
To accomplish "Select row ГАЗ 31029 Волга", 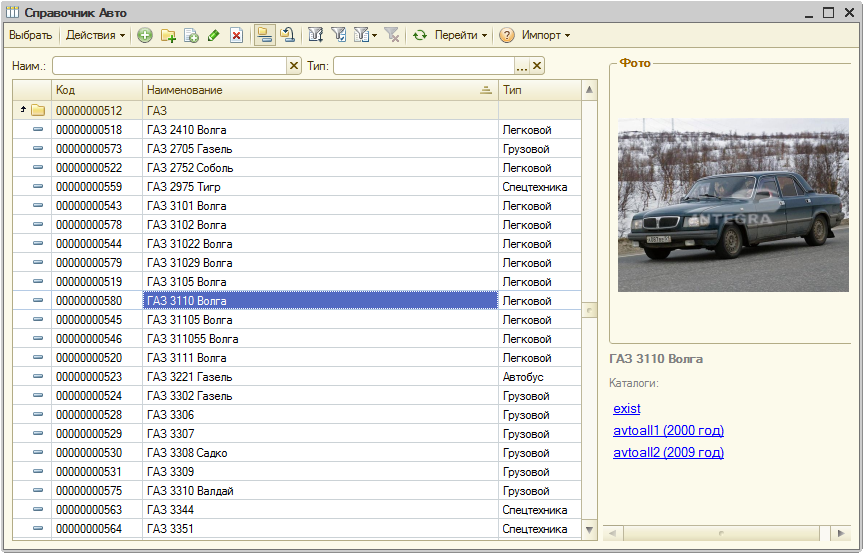I will point(297,262).
